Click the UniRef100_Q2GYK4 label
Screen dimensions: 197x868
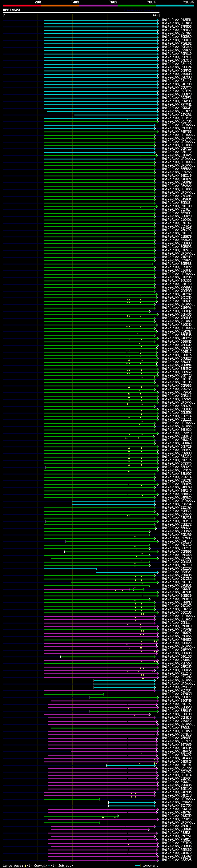pos(176,416)
